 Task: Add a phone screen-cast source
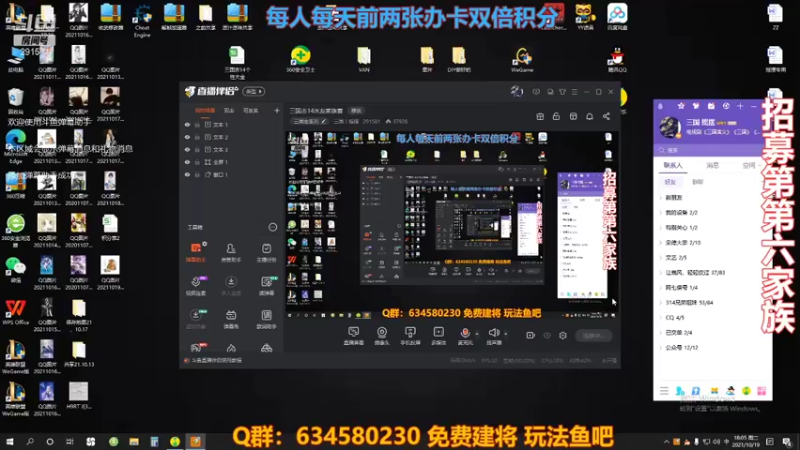pyautogui.click(x=410, y=336)
